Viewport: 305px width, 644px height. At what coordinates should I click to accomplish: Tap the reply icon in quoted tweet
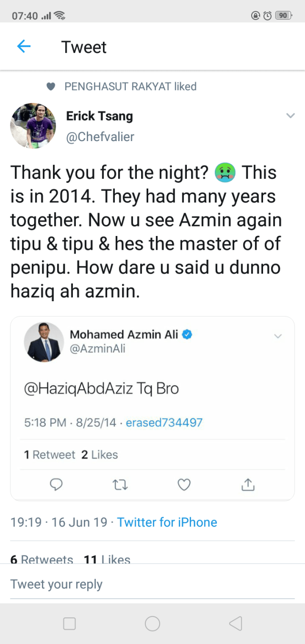[x=57, y=485]
